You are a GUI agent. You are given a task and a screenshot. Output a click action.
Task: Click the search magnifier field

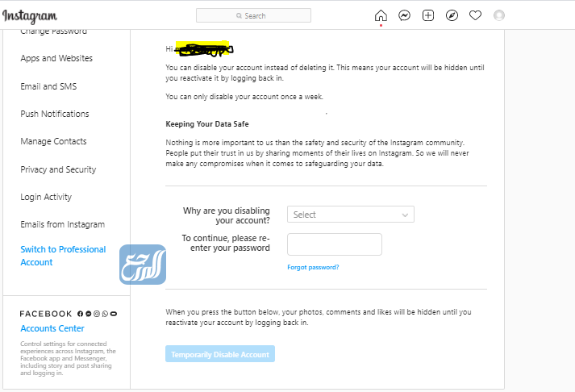[253, 15]
